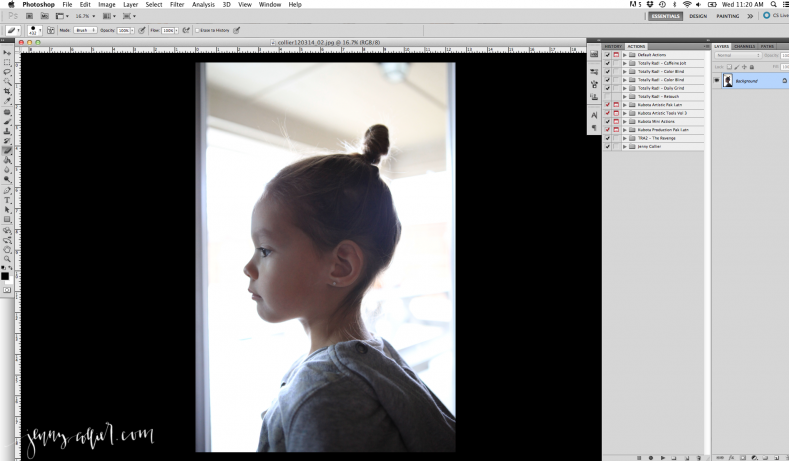Select the Horizontal Type tool
The image size is (789, 461).
point(7,200)
